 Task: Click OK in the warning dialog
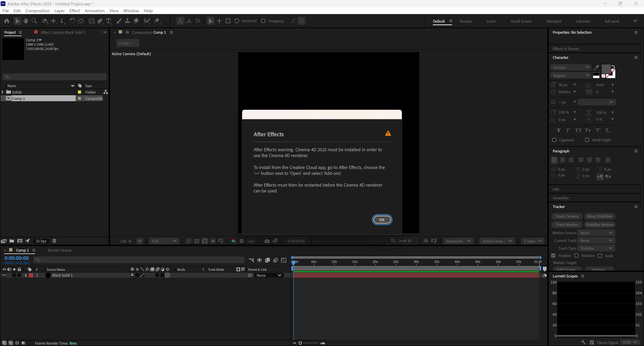pos(382,220)
